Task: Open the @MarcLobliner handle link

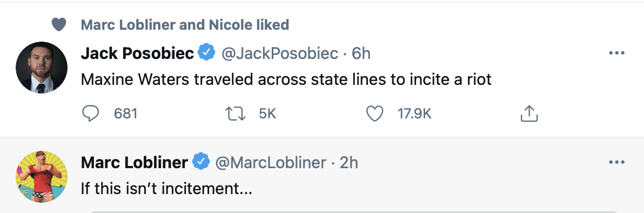Action: pyautogui.click(x=271, y=162)
